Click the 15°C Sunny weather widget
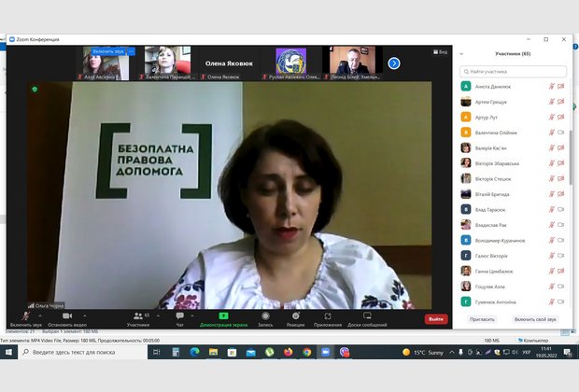The height and width of the screenshot is (392, 579). pyautogui.click(x=423, y=352)
